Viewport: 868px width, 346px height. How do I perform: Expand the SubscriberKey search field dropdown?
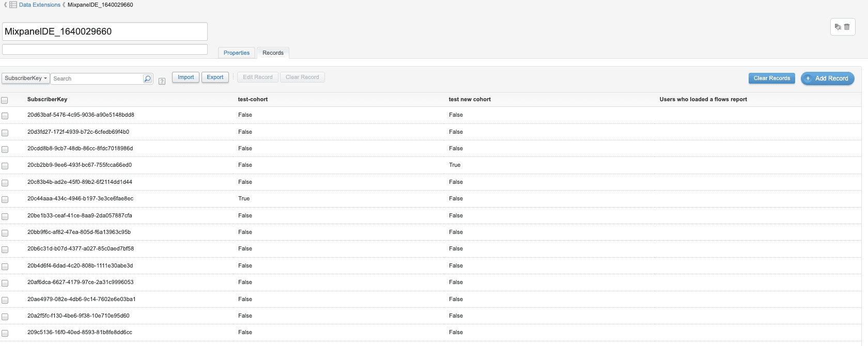click(x=26, y=78)
